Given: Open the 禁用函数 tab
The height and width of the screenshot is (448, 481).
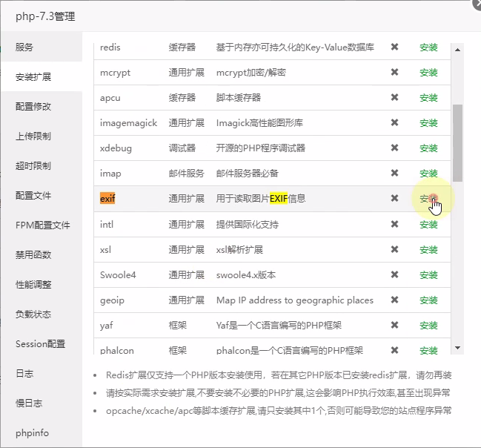Looking at the screenshot, I should pos(42,254).
